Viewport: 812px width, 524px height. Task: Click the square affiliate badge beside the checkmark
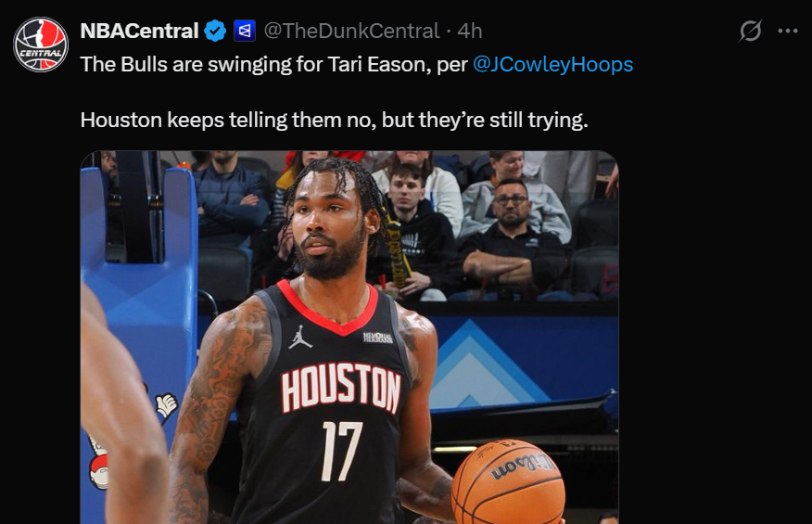(x=245, y=32)
